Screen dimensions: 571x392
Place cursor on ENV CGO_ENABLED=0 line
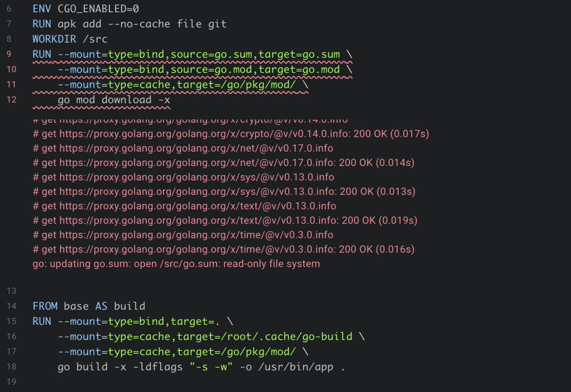click(x=86, y=9)
